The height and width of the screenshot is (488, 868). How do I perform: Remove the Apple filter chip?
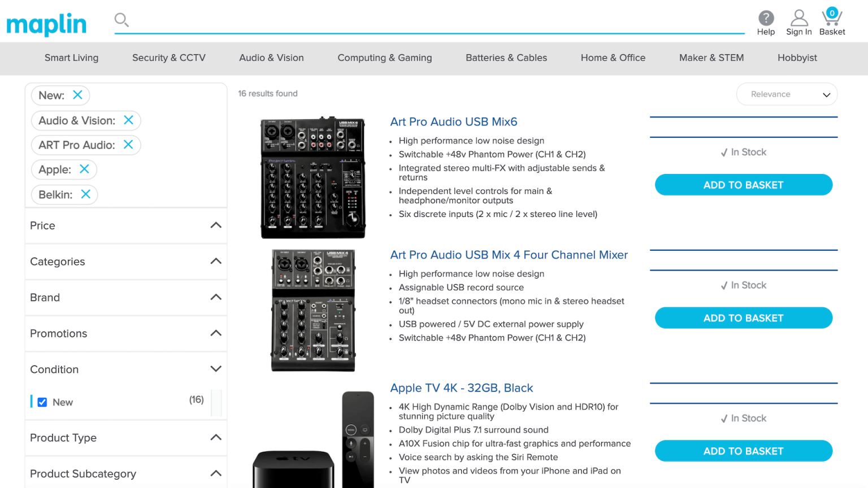[x=84, y=169]
